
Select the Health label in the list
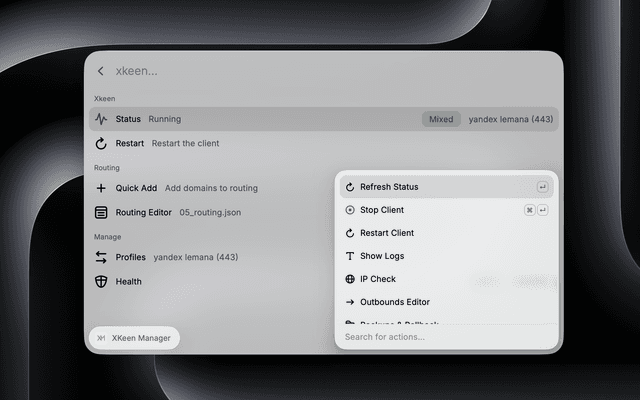pyautogui.click(x=129, y=282)
